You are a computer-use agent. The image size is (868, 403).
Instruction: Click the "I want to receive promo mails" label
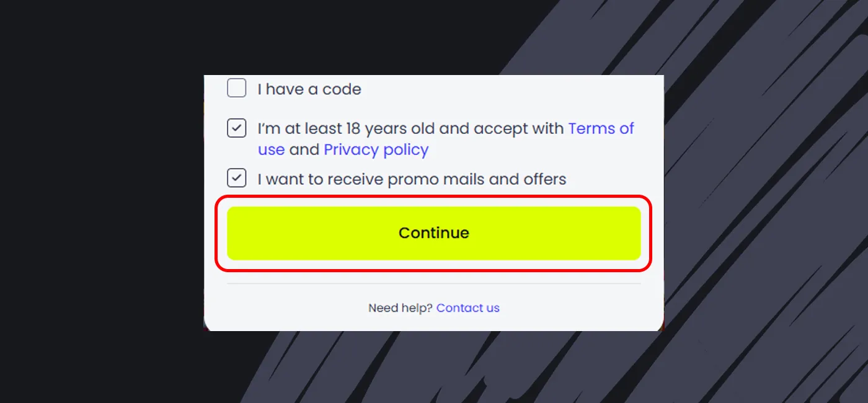pyautogui.click(x=412, y=179)
